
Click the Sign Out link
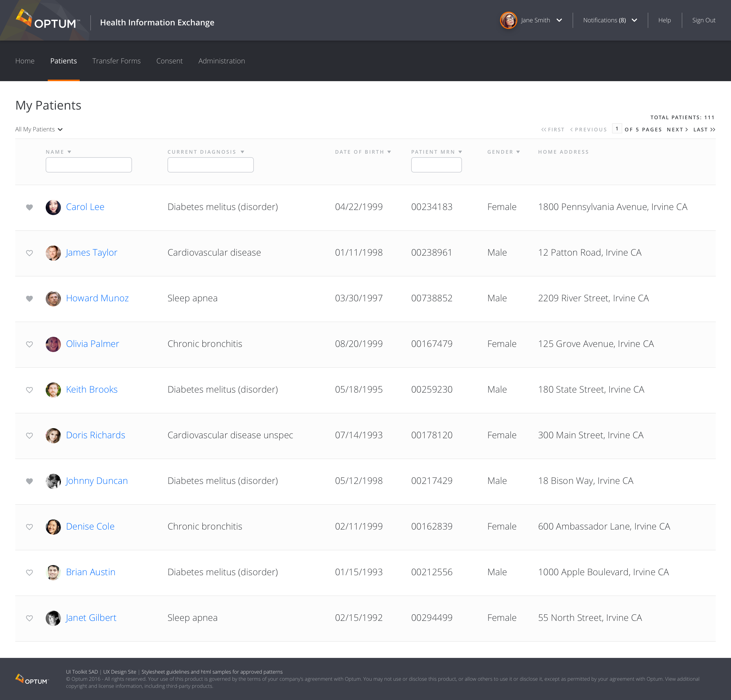[x=703, y=20]
